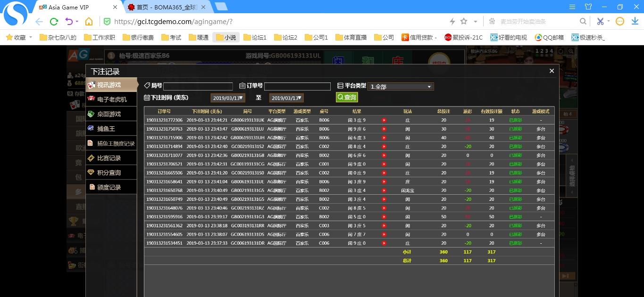This screenshot has width=644, height=297.
Task: Click the search box paw icon
Action: [492, 22]
